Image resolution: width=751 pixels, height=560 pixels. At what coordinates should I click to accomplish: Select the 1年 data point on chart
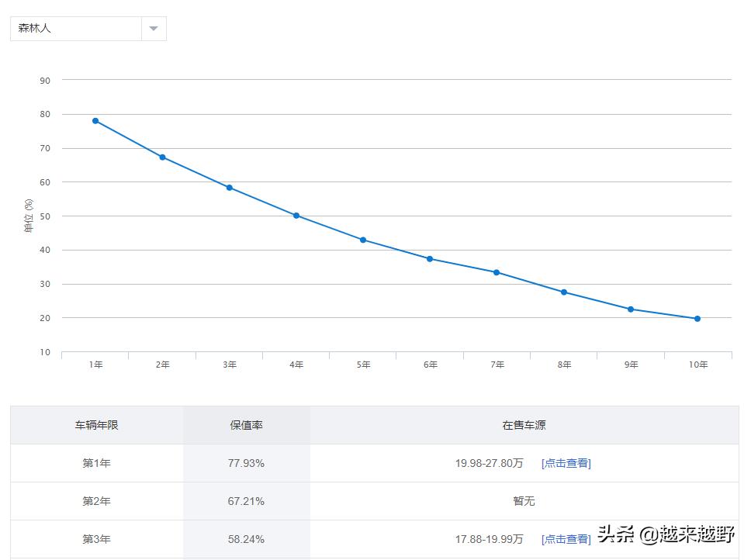click(95, 121)
